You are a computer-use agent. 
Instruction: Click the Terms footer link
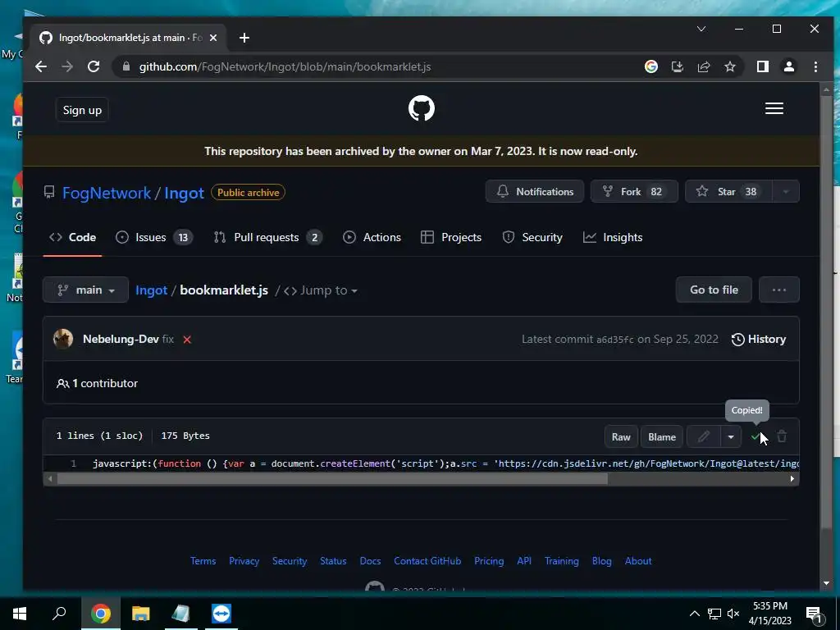[203, 561]
